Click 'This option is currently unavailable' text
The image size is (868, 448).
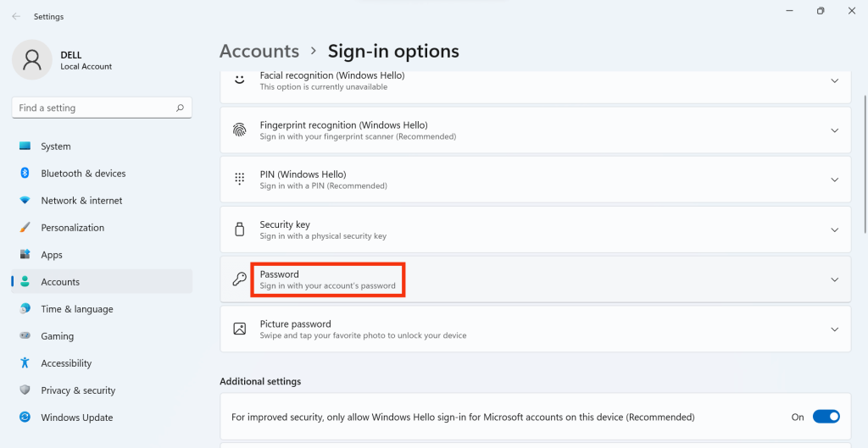pyautogui.click(x=324, y=87)
